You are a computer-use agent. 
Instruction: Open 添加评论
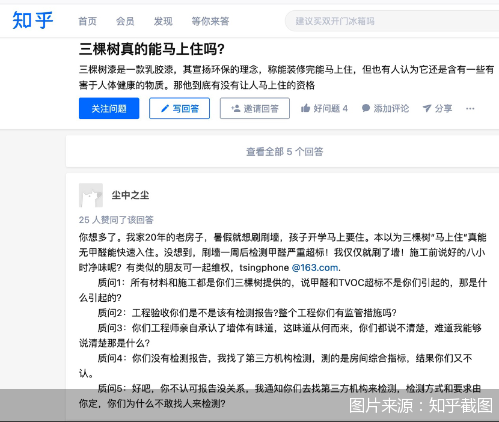(391, 108)
